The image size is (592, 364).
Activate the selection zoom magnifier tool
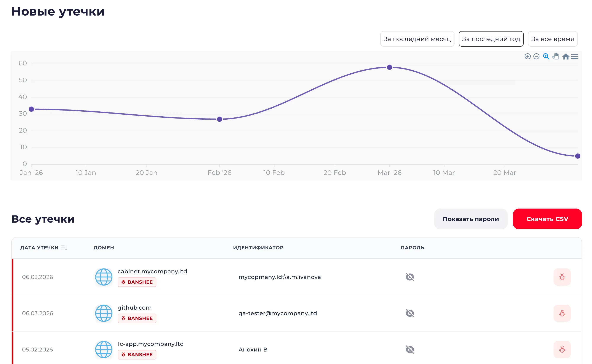click(546, 56)
